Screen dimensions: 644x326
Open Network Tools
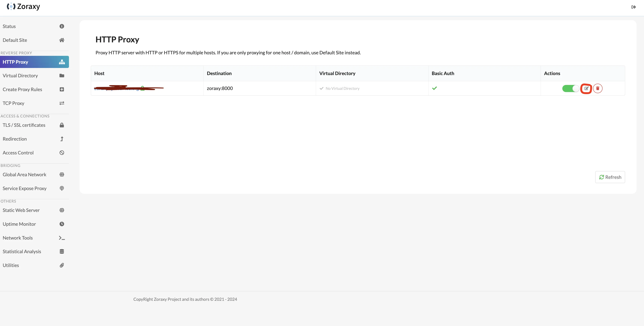(35, 238)
